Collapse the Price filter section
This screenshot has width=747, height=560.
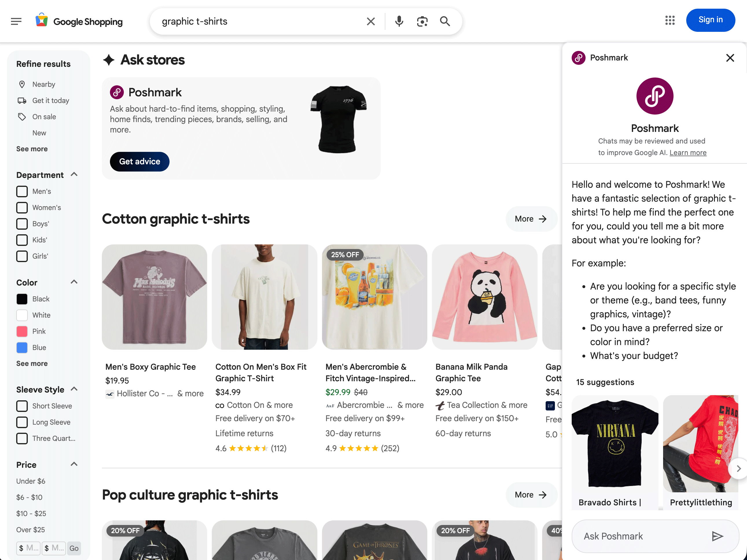74,464
